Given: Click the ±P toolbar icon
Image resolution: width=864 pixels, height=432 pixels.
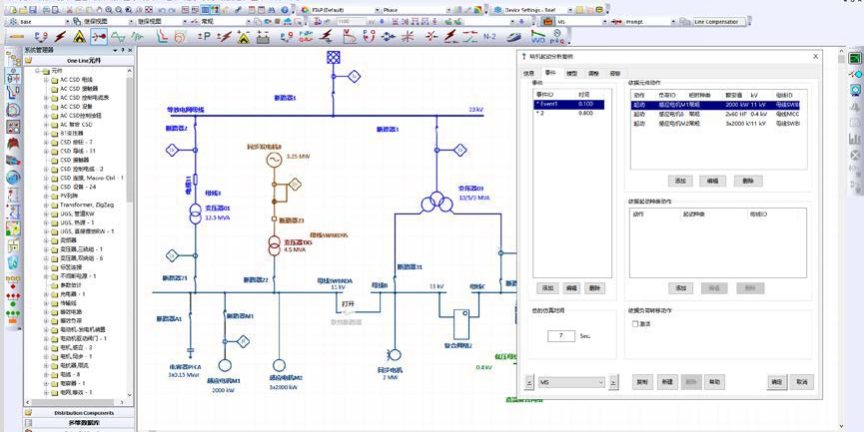Looking at the screenshot, I should pyautogui.click(x=203, y=37).
